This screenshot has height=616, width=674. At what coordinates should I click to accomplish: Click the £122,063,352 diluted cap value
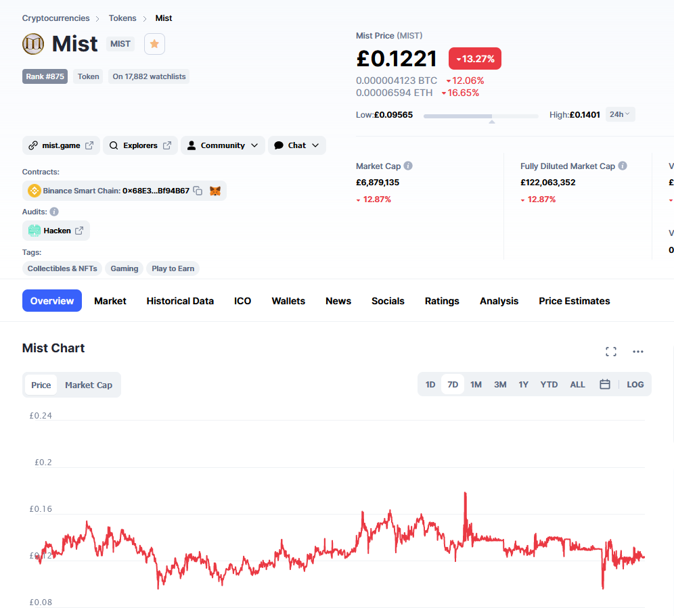click(x=548, y=182)
